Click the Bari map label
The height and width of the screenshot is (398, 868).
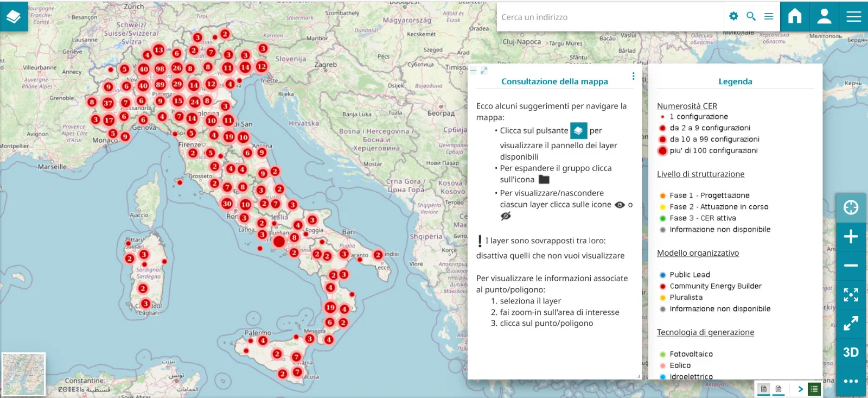[x=348, y=231]
